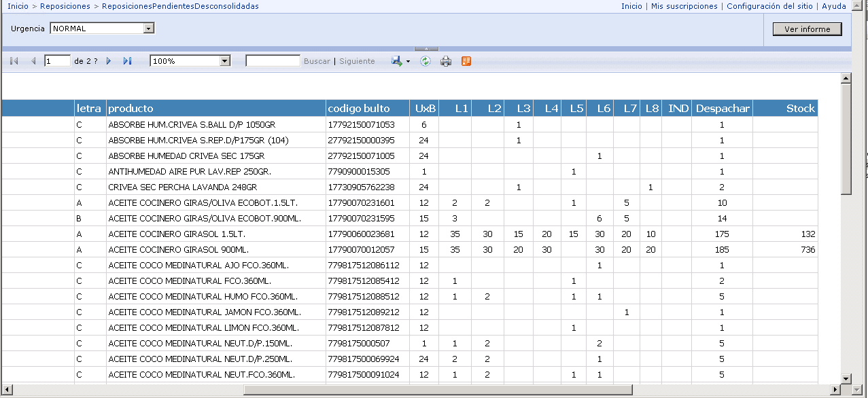The image size is (868, 398).
Task: Select ACEITE COCO MEDINATURAL AJO FCO.360ML.
Action: [x=409, y=266]
